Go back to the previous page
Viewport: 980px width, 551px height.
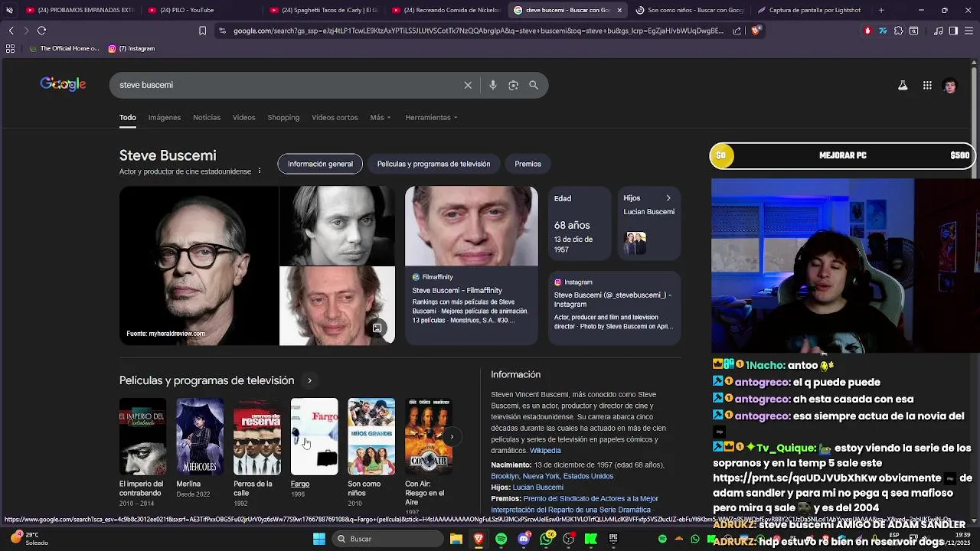[11, 31]
